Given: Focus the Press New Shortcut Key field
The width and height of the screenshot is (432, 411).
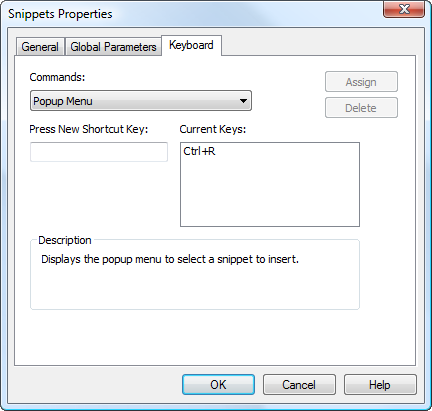Looking at the screenshot, I should (x=99, y=152).
